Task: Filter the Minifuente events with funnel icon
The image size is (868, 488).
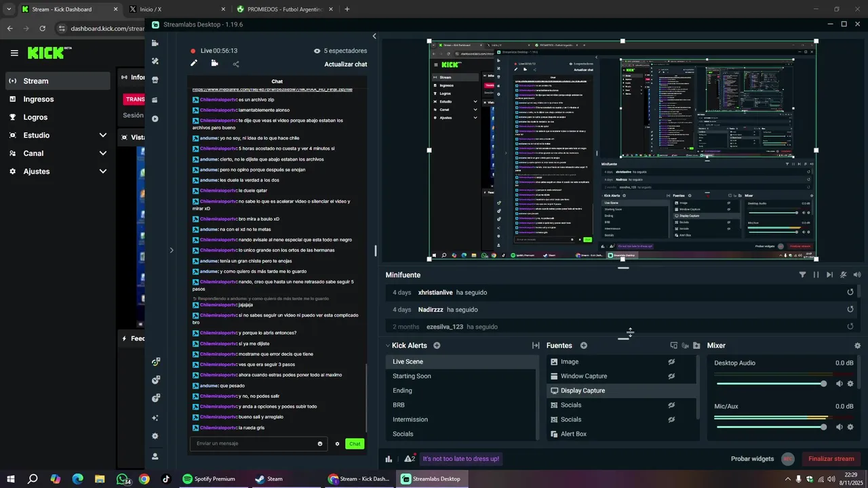Action: click(802, 274)
